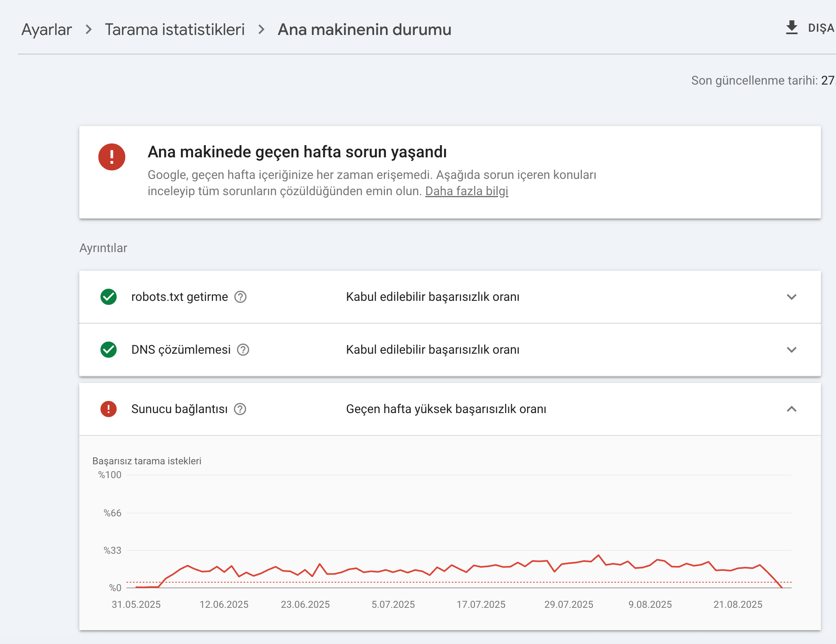Open help icon next to Sunucu bağlantısı
836x644 pixels.
[240, 409]
